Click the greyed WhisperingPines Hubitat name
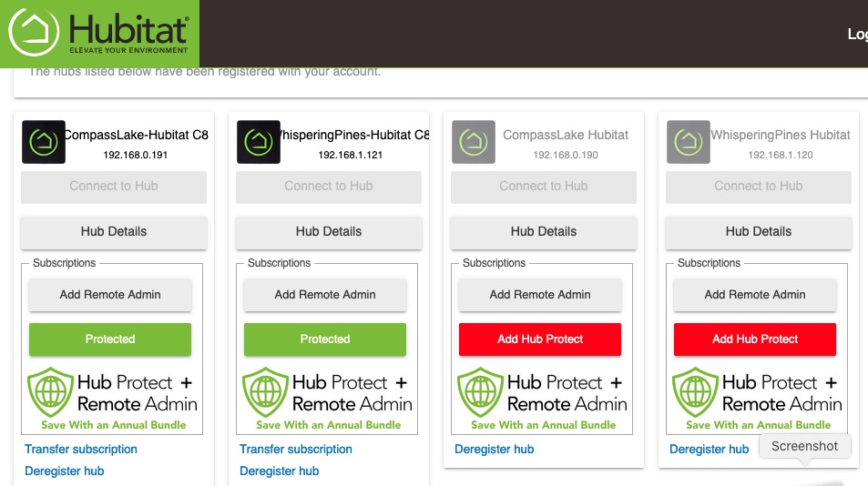Viewport: 868px width, 486px height. (x=780, y=135)
